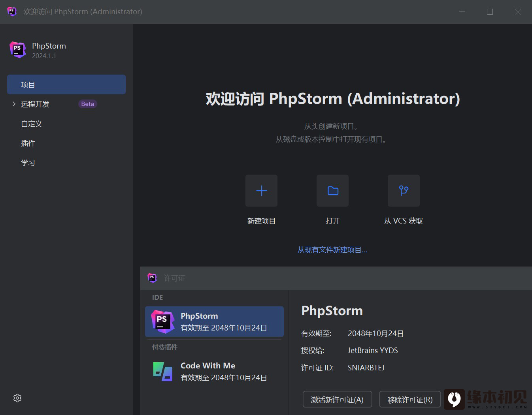Click the PhpStorm license entry icon
The image size is (532, 415).
pos(163,321)
